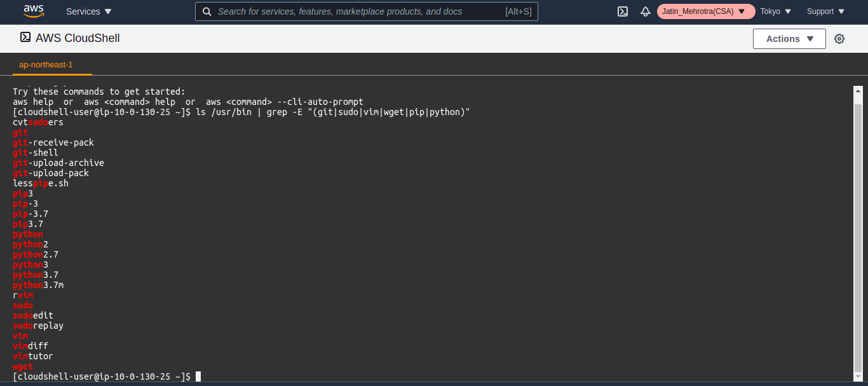Click the AWS CloudShell title icon

click(25, 38)
